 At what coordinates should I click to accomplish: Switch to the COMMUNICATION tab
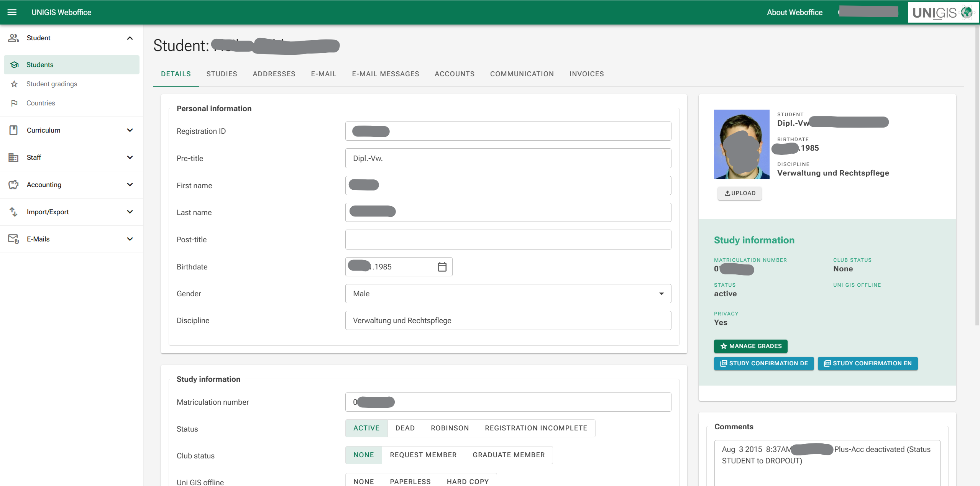coord(522,74)
